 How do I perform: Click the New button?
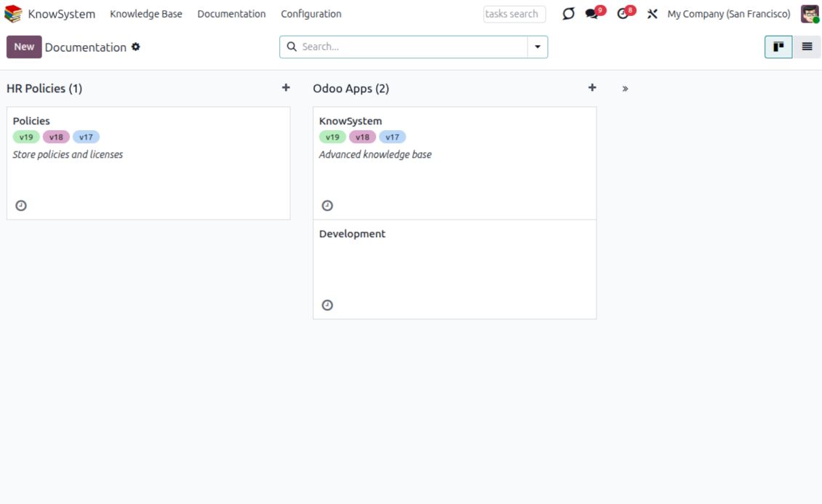click(x=24, y=47)
